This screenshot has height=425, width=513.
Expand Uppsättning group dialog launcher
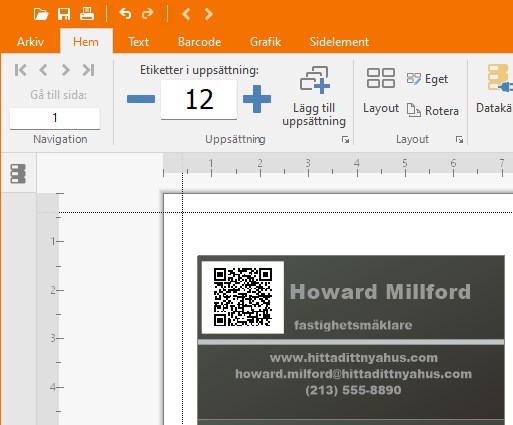tap(345, 140)
